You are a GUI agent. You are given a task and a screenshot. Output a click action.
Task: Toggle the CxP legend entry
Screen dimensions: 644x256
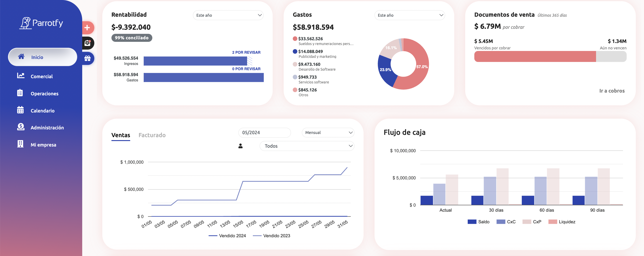[532, 222]
